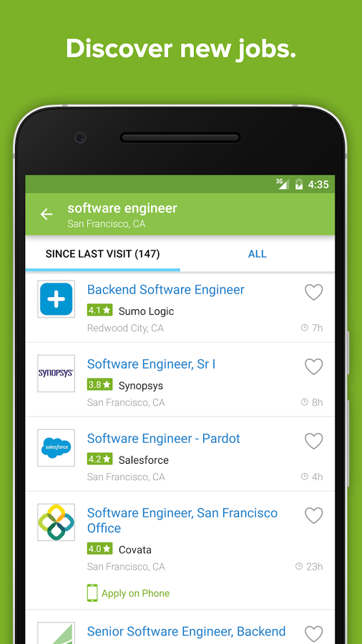Switch to the ALL tab
The height and width of the screenshot is (644, 362).
click(258, 254)
